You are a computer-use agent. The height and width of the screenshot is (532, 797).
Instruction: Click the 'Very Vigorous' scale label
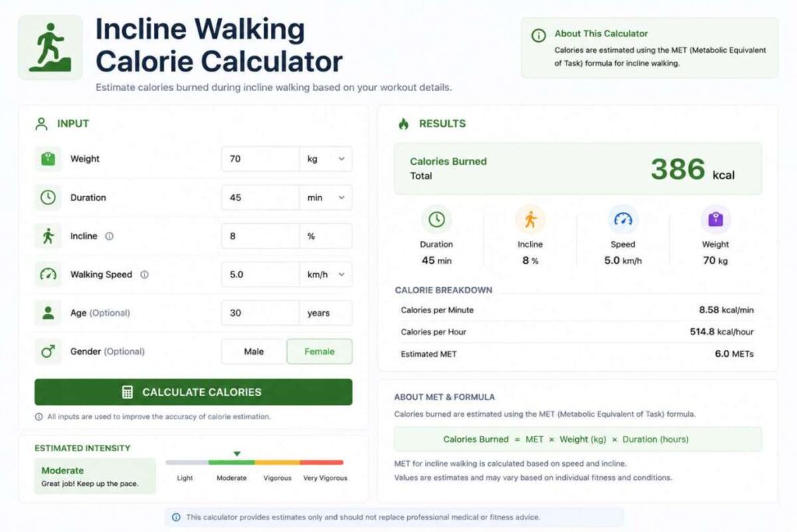click(325, 478)
